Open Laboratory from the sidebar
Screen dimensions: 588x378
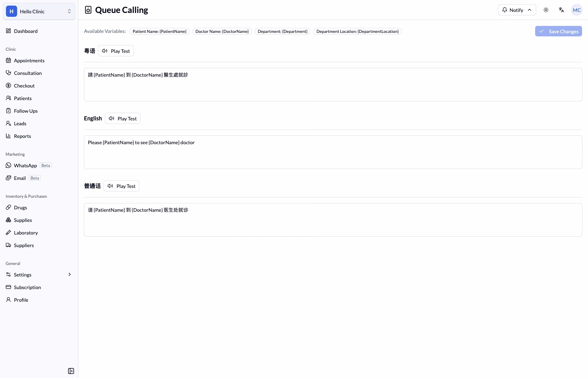(x=39, y=232)
